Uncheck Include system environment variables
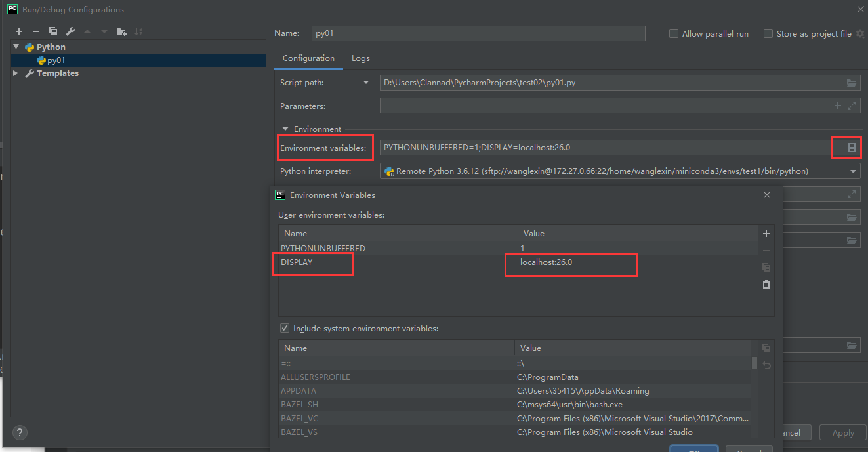 pyautogui.click(x=285, y=328)
